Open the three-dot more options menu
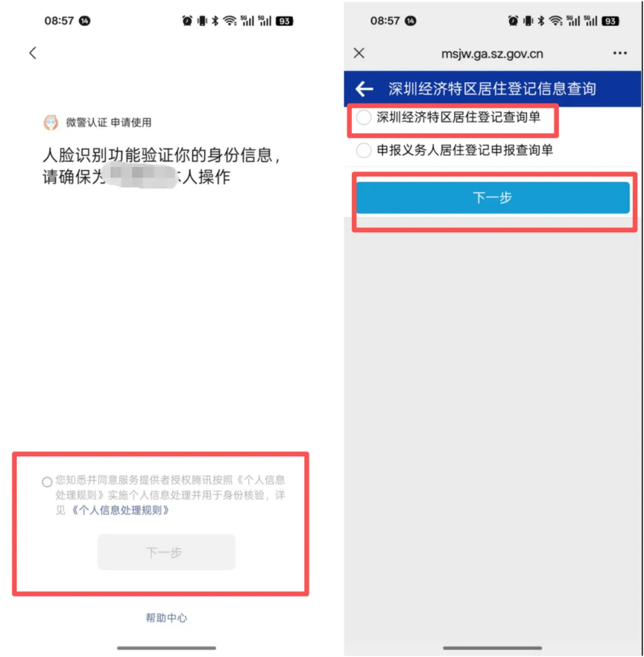The height and width of the screenshot is (657, 644). coord(620,53)
